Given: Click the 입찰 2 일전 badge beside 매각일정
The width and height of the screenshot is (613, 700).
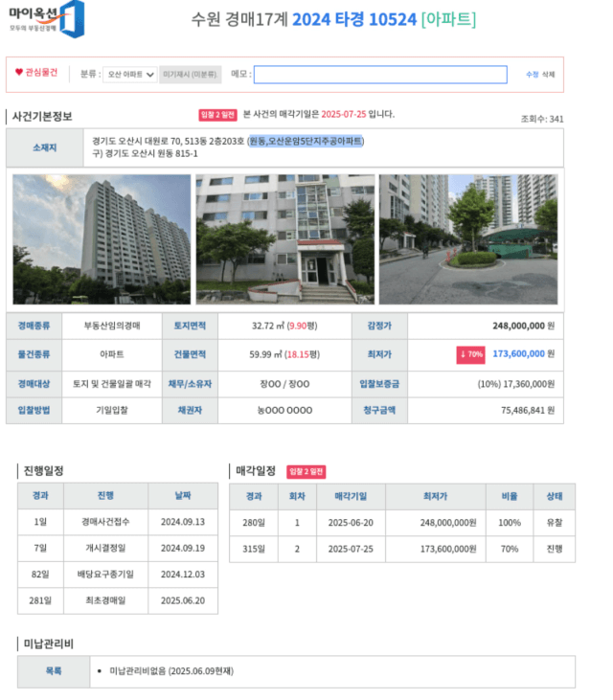Looking at the screenshot, I should click(x=306, y=472).
